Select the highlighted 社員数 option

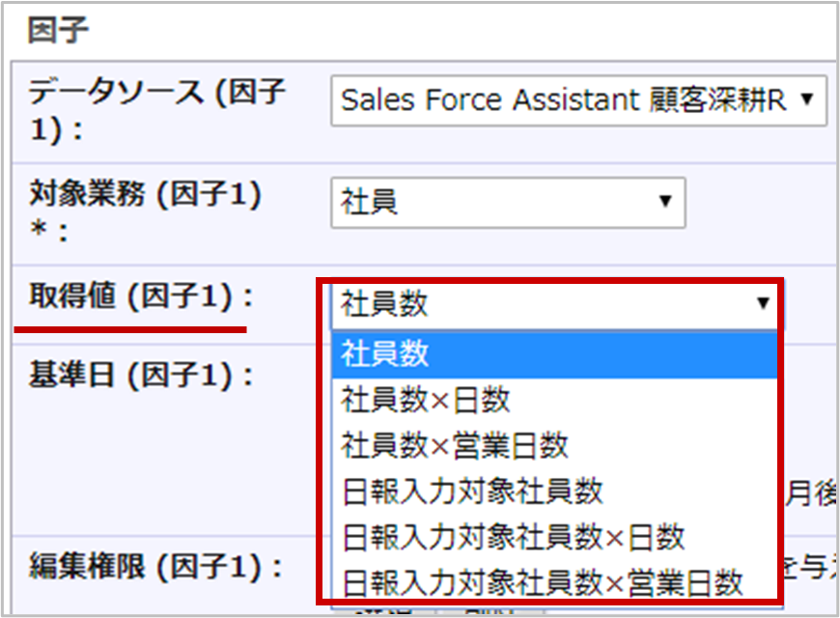(554, 354)
